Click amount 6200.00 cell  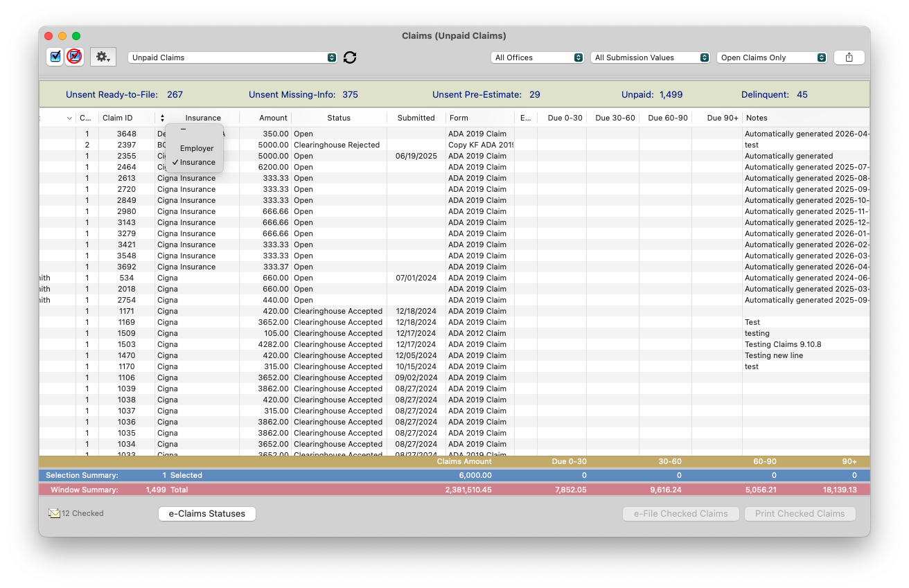274,167
